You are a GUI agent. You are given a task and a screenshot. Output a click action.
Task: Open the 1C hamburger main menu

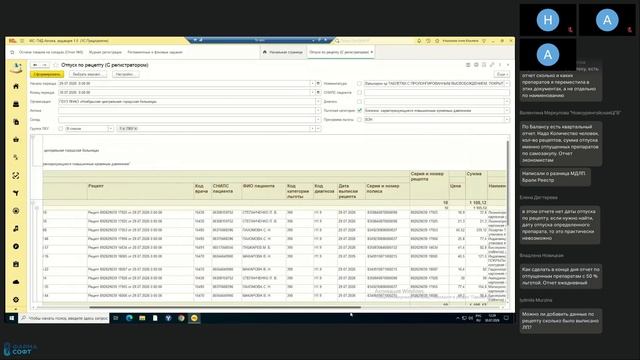coord(22,41)
